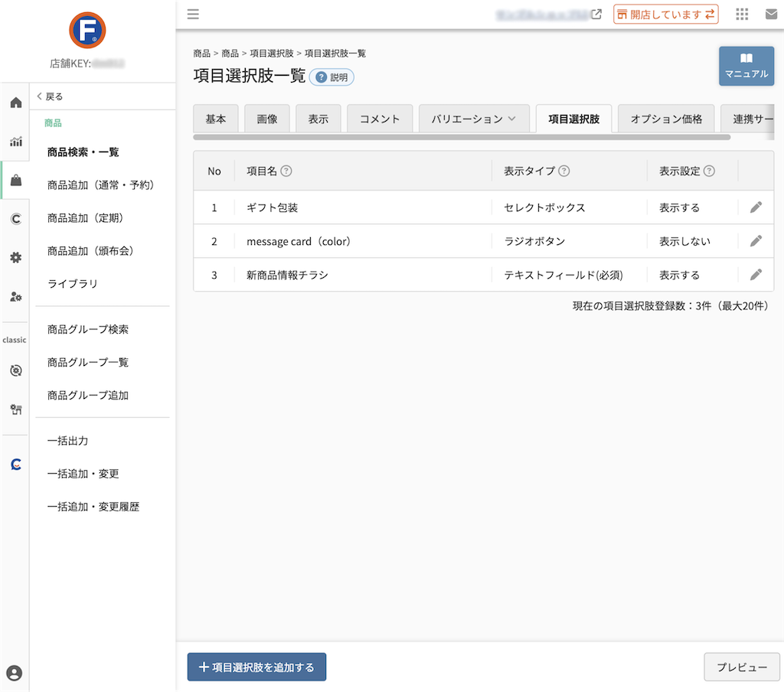This screenshot has height=692, width=784.
Task: Open the apps grid icon
Action: 742,14
